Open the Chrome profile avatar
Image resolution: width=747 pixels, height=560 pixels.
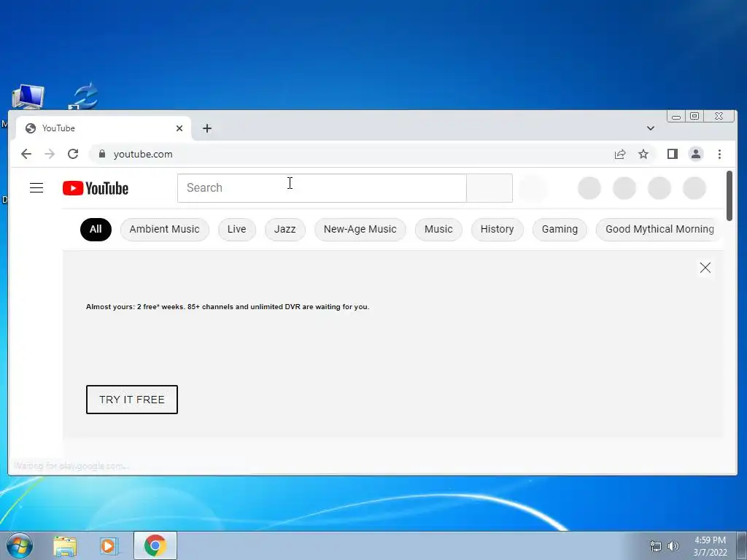pos(696,154)
